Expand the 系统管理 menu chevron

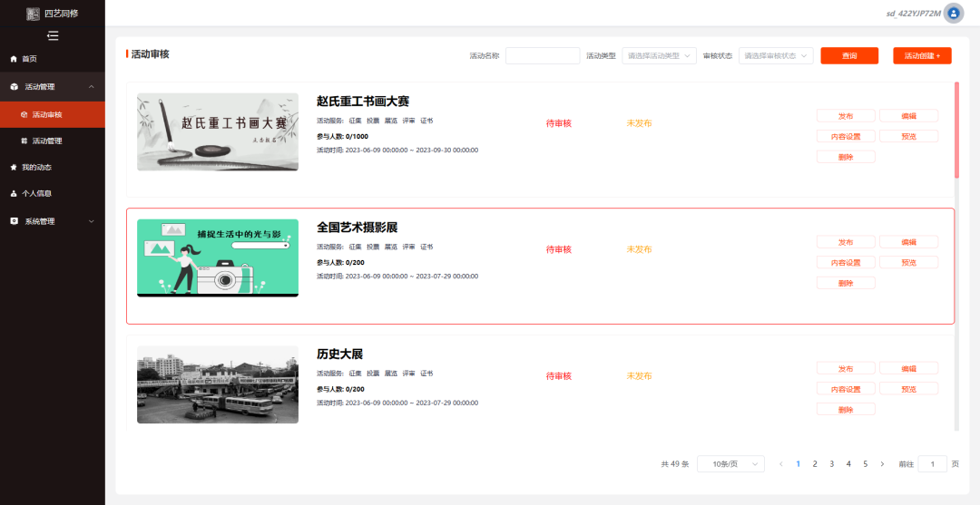(x=92, y=221)
